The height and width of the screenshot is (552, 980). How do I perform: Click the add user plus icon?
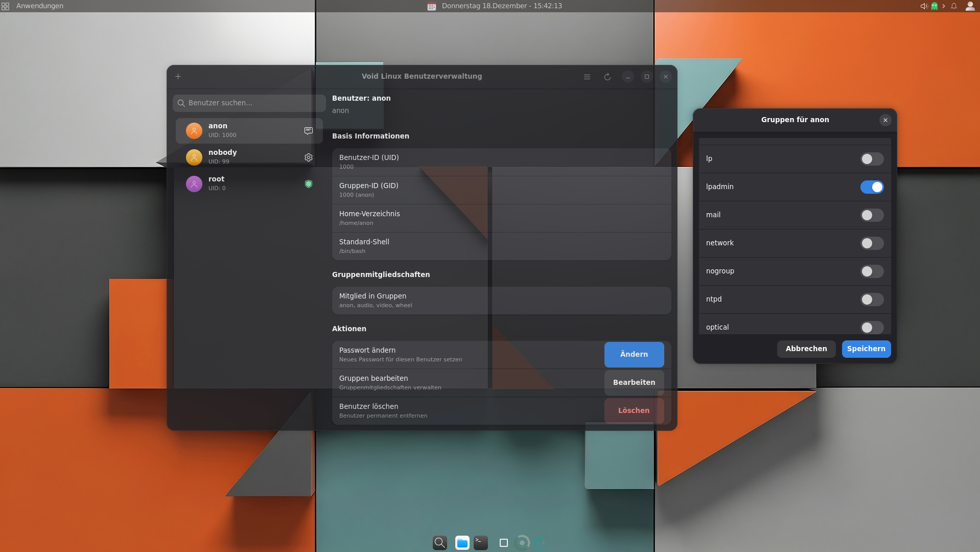(x=178, y=77)
